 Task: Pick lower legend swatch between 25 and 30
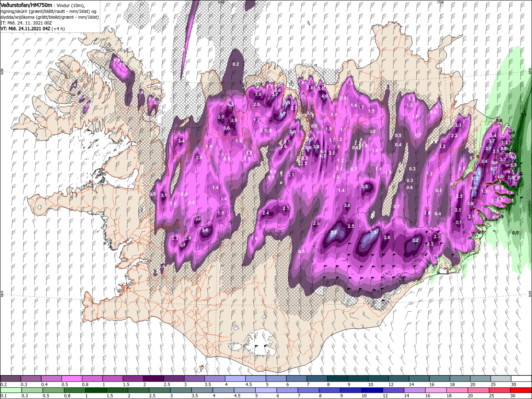499,390
